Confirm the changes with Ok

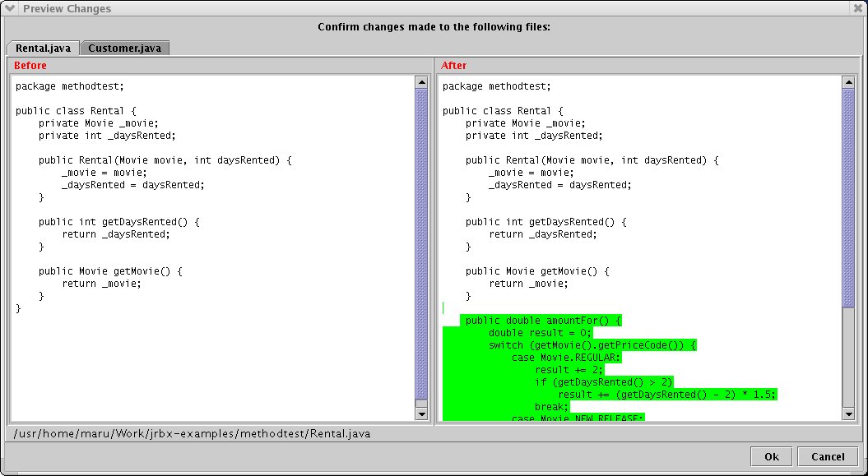772,456
